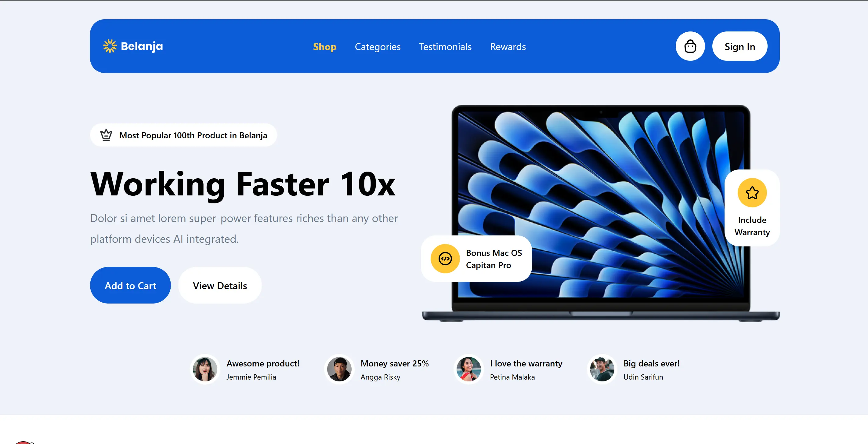Click the MacBook laptop product image
868x444 pixels.
pyautogui.click(x=600, y=213)
